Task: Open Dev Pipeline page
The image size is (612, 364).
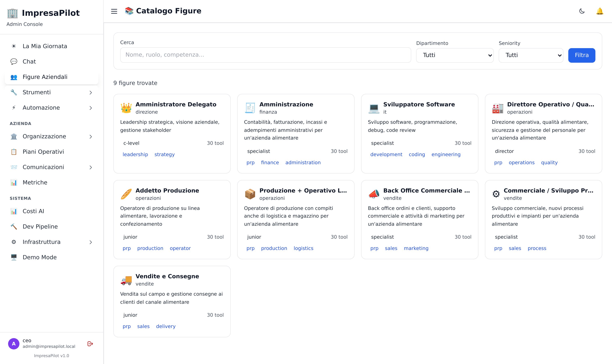Action: click(x=52, y=227)
